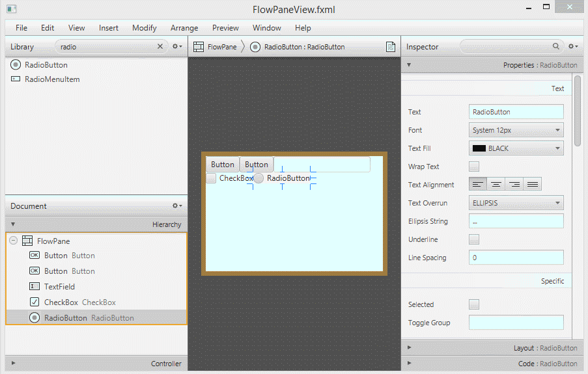This screenshot has width=588, height=374.
Task: Click the document icon in breadcrumb bar
Action: point(391,47)
